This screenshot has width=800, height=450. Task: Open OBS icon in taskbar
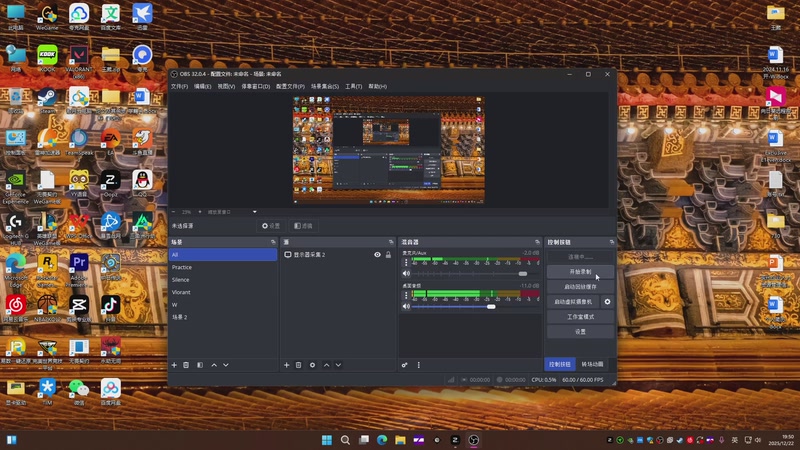point(473,440)
